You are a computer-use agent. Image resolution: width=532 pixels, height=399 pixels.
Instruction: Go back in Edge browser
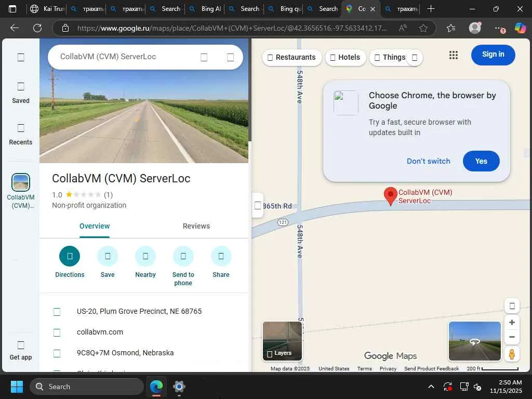pos(14,28)
